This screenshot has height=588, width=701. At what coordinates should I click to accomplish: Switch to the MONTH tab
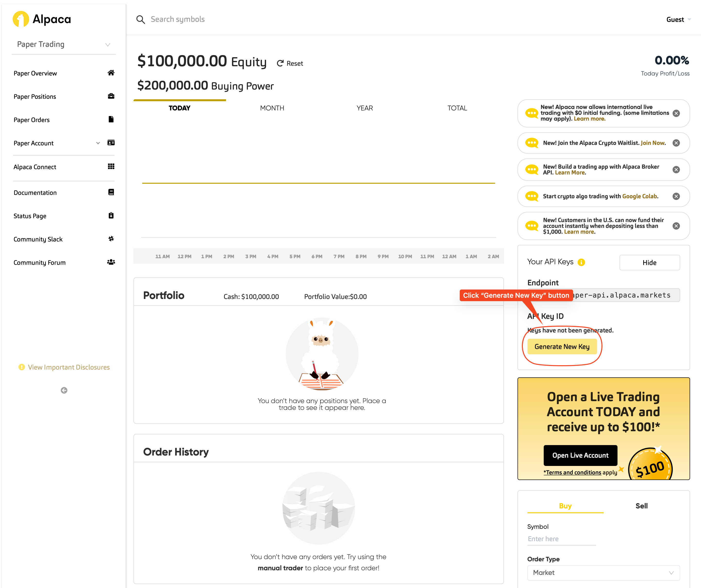[x=272, y=108]
